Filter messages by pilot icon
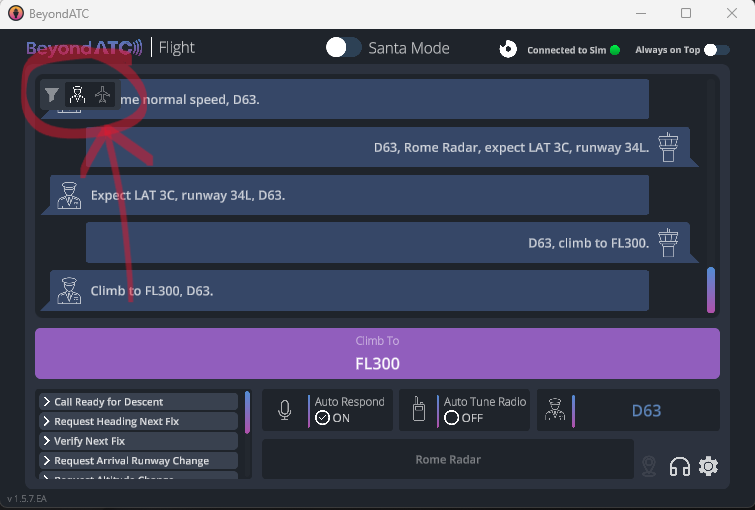This screenshot has height=510, width=755. [x=77, y=94]
